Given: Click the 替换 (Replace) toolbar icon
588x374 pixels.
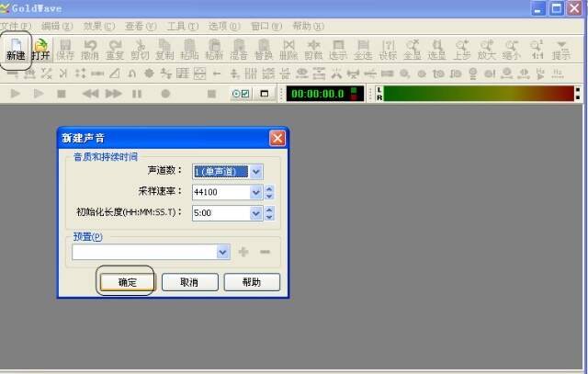Looking at the screenshot, I should pos(264,50).
